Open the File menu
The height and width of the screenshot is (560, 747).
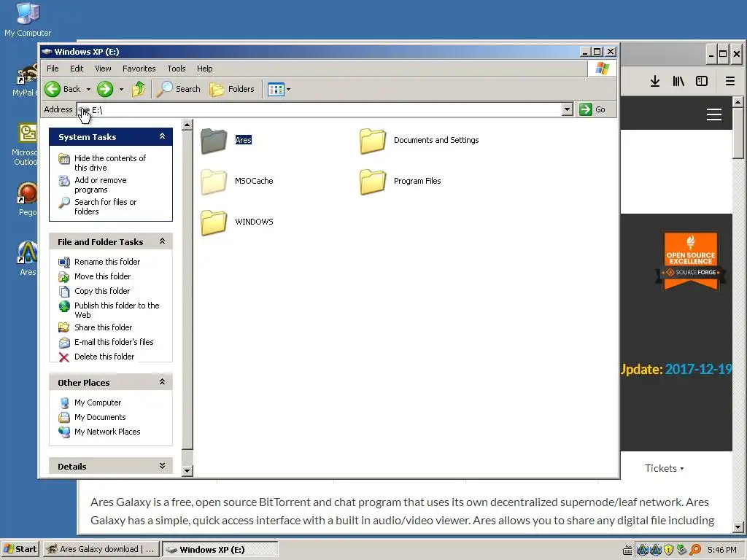pos(53,69)
